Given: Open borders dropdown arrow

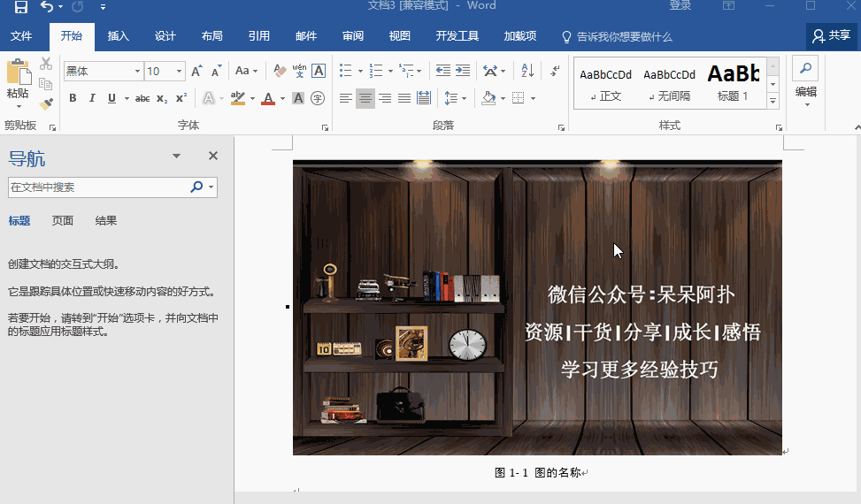Looking at the screenshot, I should click(x=533, y=99).
